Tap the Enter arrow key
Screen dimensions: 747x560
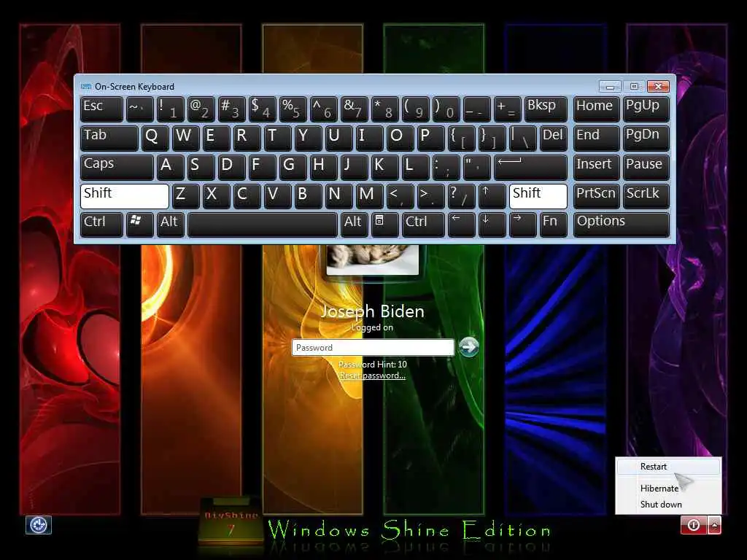(x=531, y=167)
